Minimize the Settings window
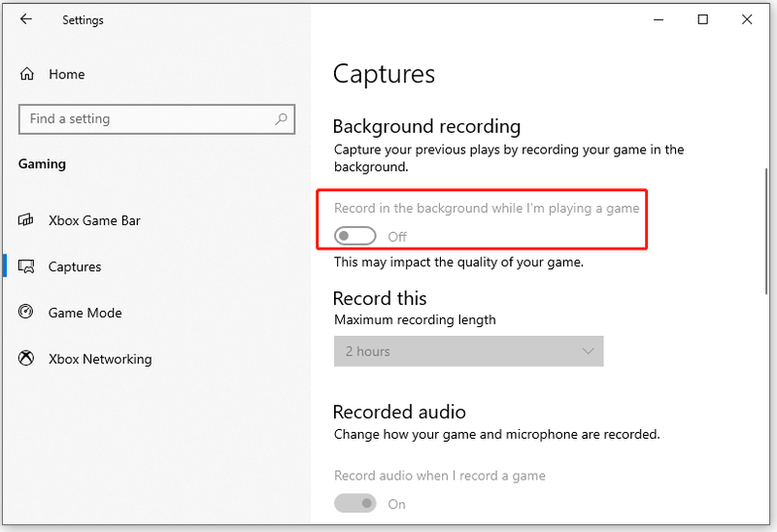 click(x=659, y=19)
